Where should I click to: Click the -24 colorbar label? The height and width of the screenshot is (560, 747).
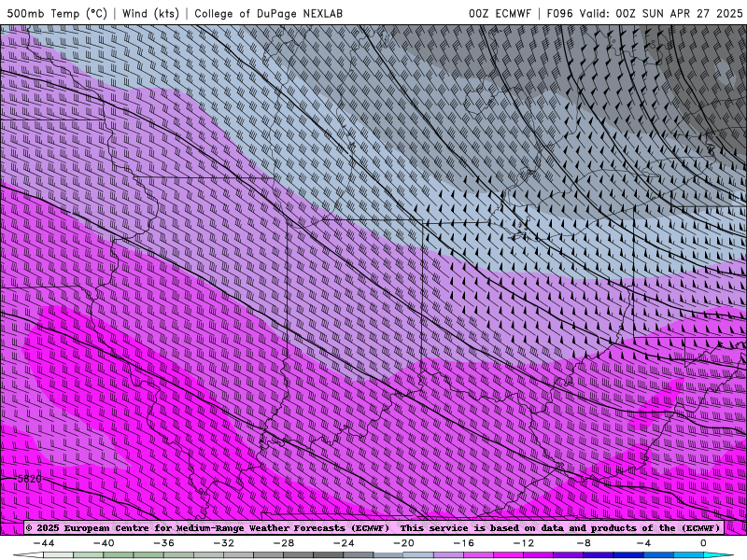(344, 543)
